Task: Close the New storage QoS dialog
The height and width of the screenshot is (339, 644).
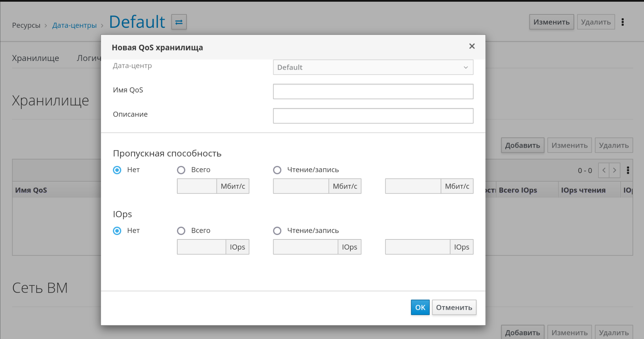Action: tap(471, 46)
